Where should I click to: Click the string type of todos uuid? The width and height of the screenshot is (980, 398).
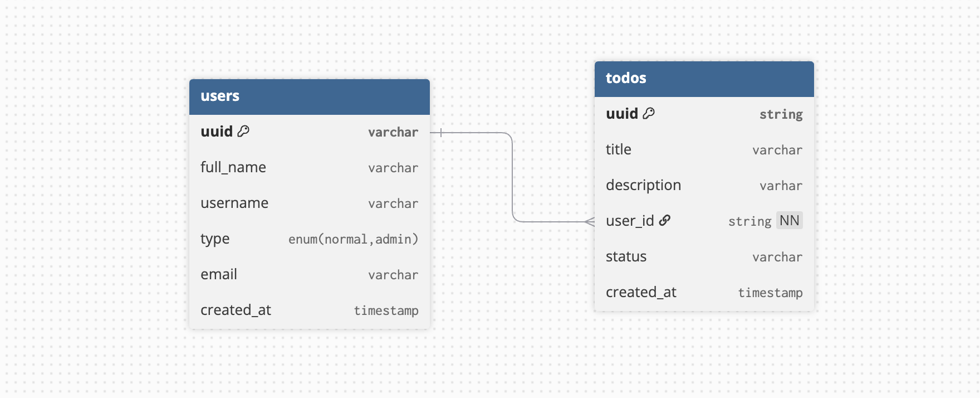(x=781, y=115)
